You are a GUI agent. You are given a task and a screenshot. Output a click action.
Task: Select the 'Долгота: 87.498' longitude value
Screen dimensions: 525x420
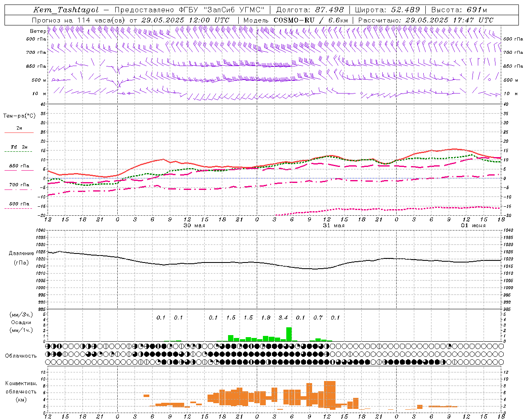(x=310, y=10)
